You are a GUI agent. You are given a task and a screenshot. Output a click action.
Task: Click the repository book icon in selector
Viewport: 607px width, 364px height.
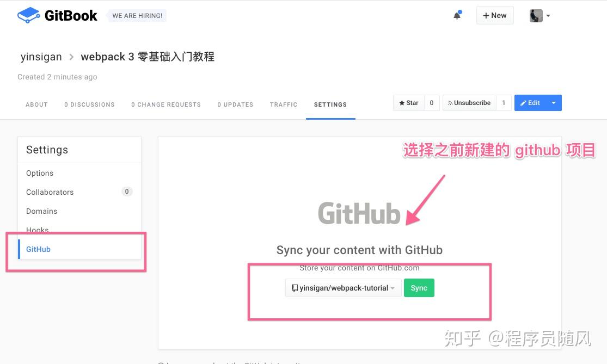pos(295,288)
